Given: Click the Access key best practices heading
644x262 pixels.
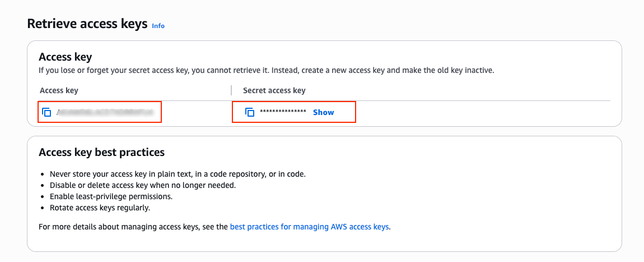Looking at the screenshot, I should click(x=101, y=152).
